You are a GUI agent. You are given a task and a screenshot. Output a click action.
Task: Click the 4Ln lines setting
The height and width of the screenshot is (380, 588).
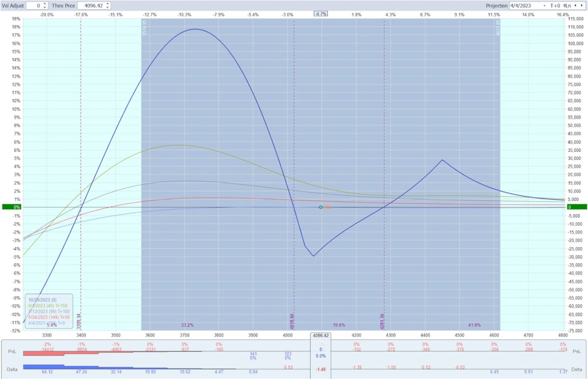567,6
